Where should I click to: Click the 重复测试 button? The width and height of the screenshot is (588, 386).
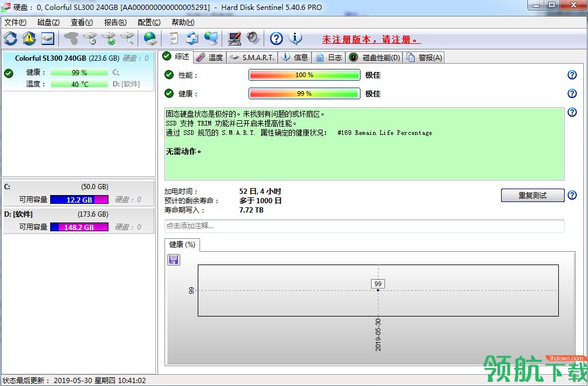[x=533, y=195]
